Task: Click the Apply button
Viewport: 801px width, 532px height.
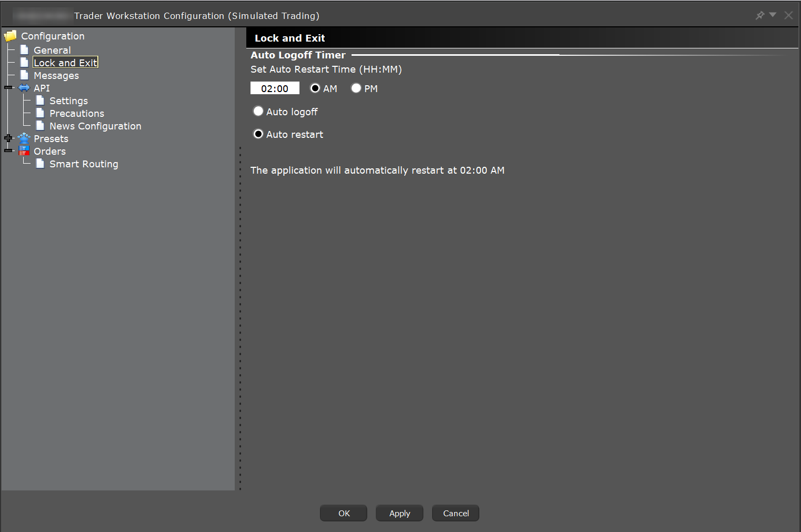Action: click(399, 513)
